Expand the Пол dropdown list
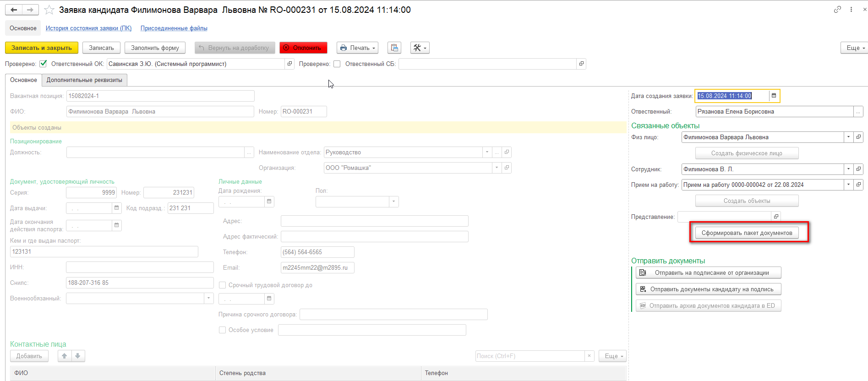This screenshot has height=381, width=868. click(x=393, y=201)
